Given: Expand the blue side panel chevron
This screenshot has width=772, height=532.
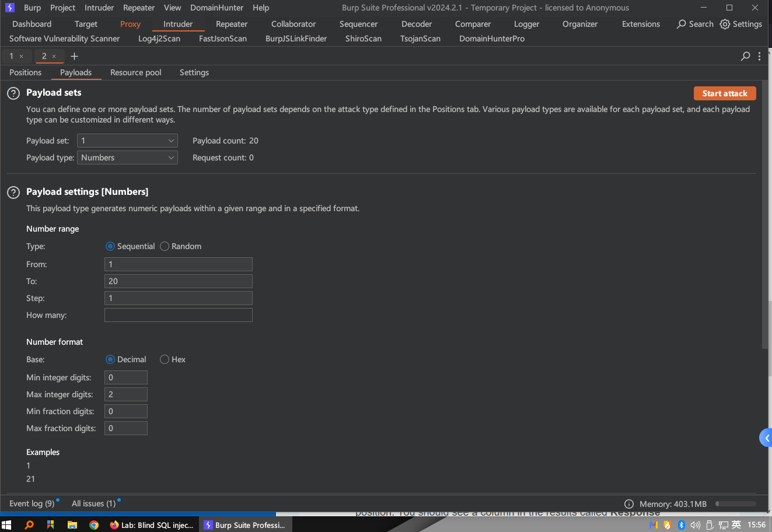Looking at the screenshot, I should coord(766,437).
